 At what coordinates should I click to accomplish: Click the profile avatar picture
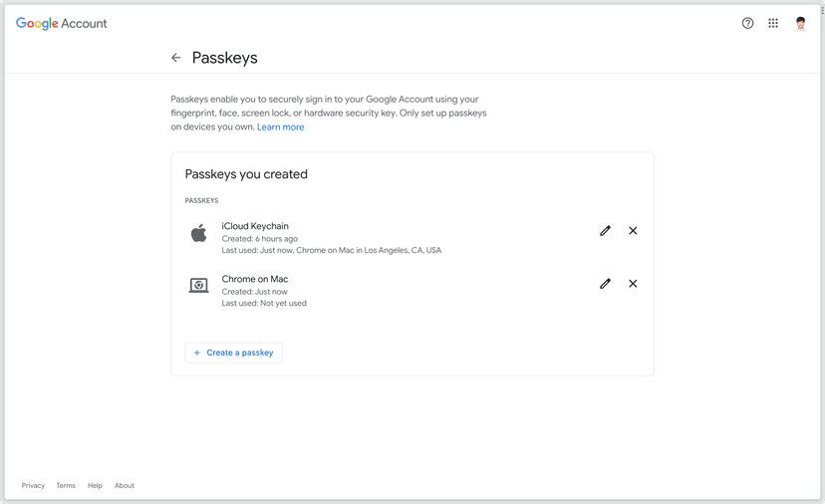(800, 23)
